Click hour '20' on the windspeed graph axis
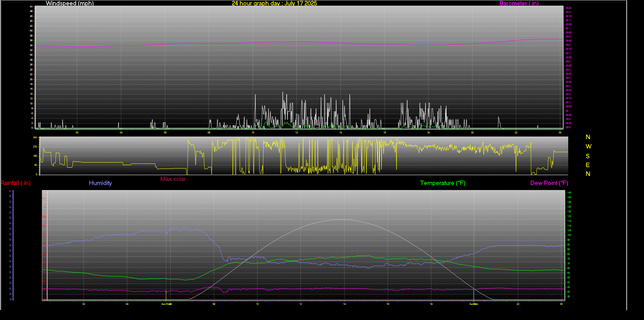The height and width of the screenshot is (320, 644). pos(472,132)
